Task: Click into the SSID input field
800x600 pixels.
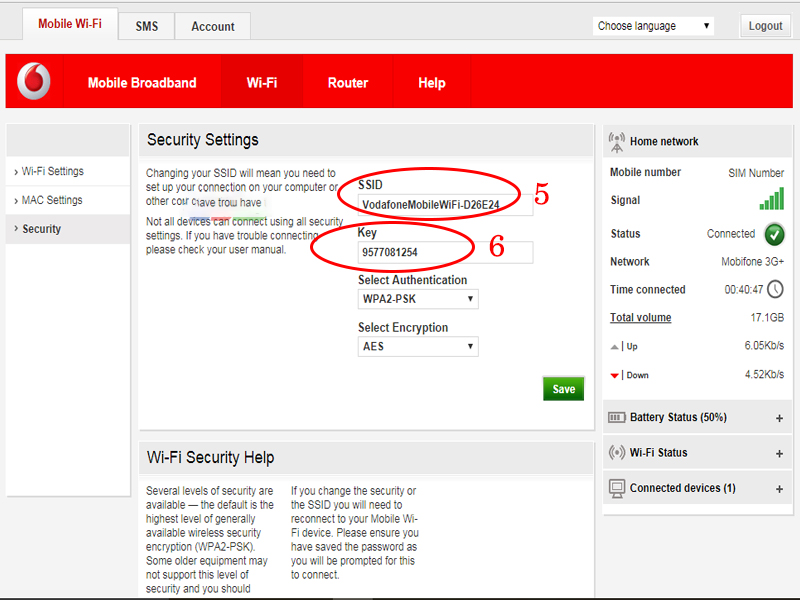Action: pos(445,204)
